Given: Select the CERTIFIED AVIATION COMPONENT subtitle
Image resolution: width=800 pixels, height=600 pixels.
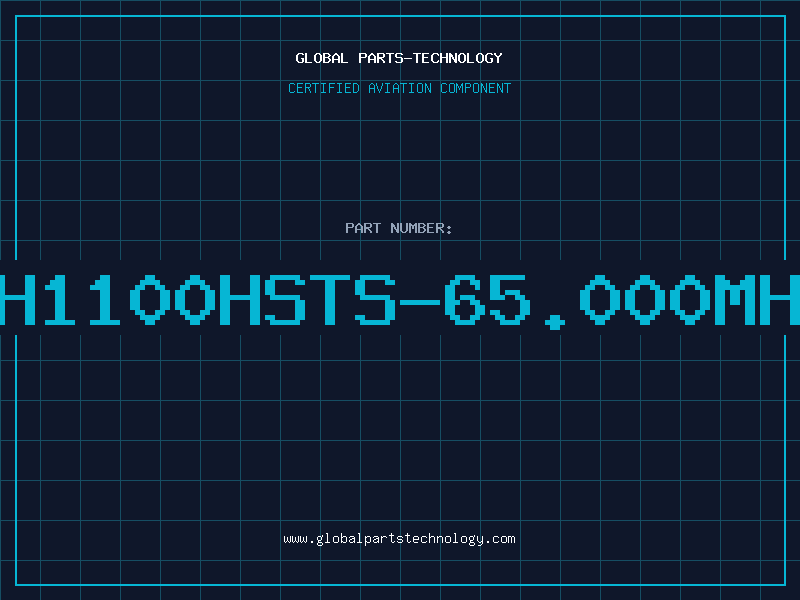Looking at the screenshot, I should tap(399, 88).
